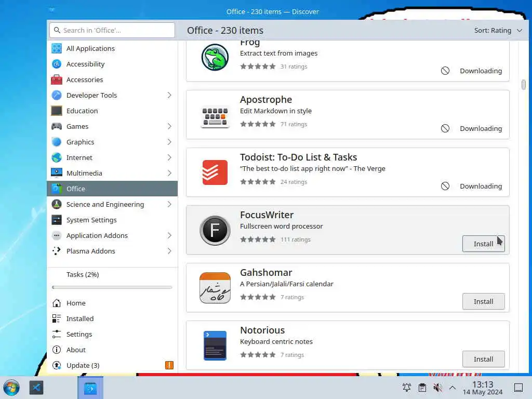532x399 pixels.
Task: Expand the Application Addons subcategories arrow
Action: point(169,235)
